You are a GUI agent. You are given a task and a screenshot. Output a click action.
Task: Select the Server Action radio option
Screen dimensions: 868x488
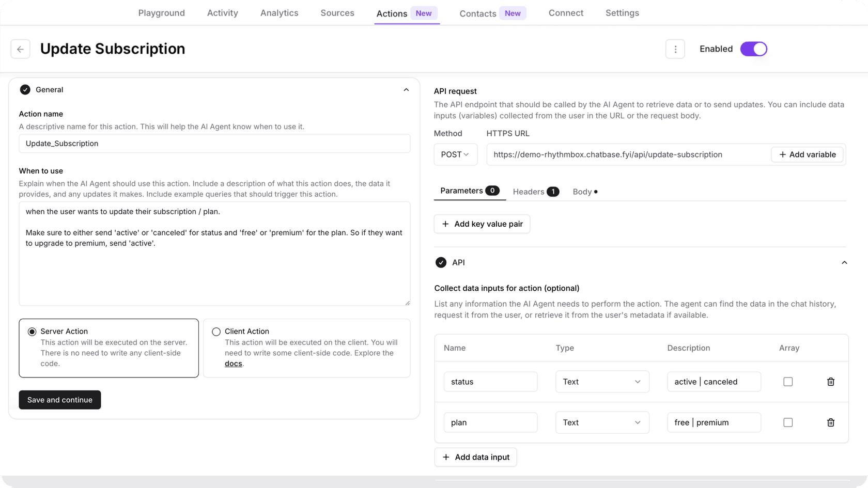[32, 332]
